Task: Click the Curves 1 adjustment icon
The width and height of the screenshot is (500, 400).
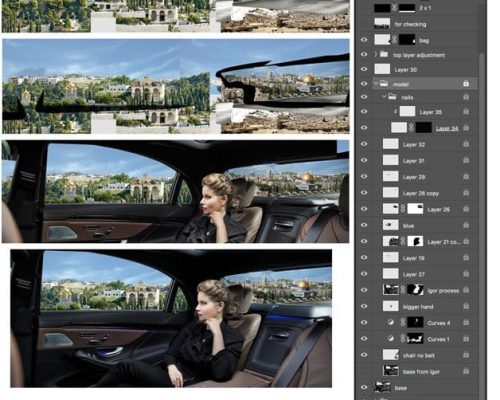Action: point(391,339)
